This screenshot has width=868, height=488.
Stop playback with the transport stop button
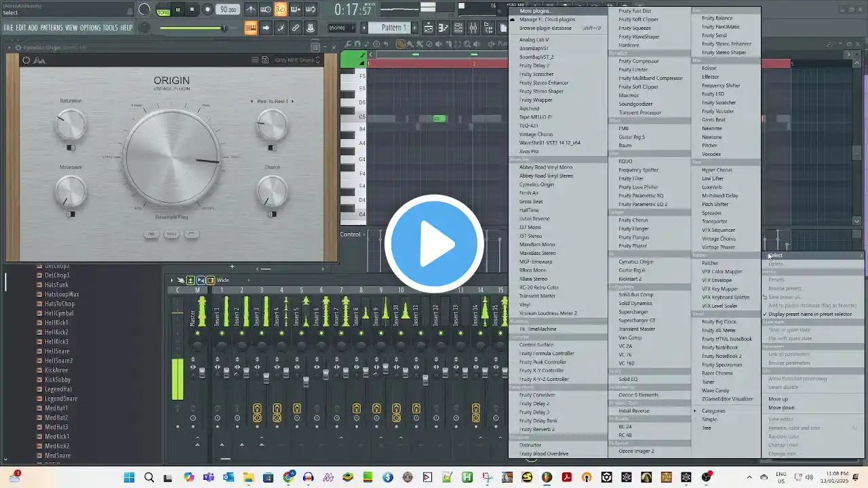click(x=193, y=9)
